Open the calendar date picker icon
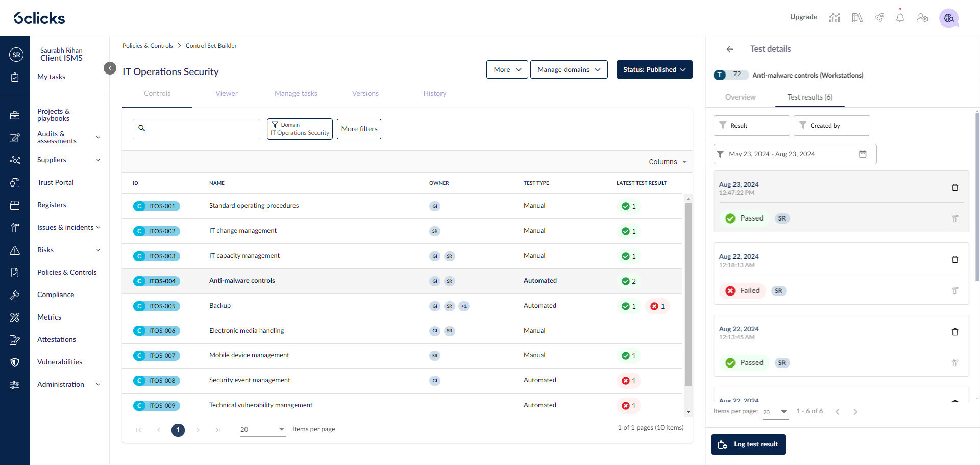Image resolution: width=980 pixels, height=465 pixels. [x=863, y=154]
